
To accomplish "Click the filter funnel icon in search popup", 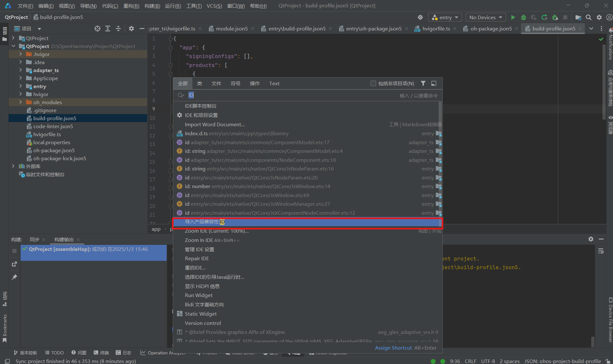I will [423, 83].
